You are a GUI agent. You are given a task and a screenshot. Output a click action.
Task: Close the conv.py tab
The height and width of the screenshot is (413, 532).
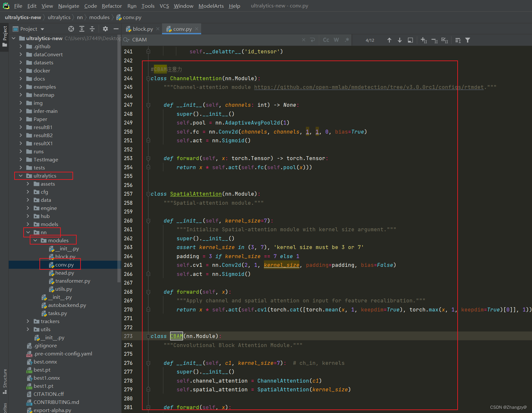click(197, 29)
